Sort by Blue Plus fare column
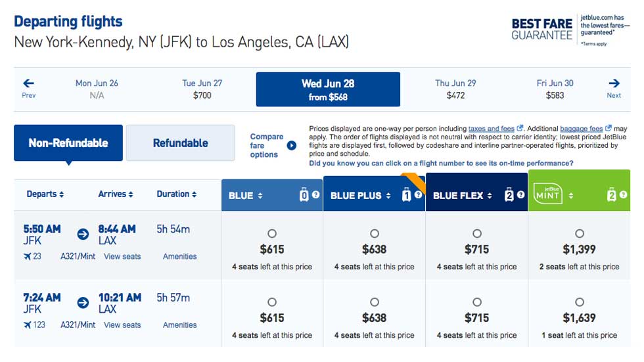 pyautogui.click(x=361, y=196)
